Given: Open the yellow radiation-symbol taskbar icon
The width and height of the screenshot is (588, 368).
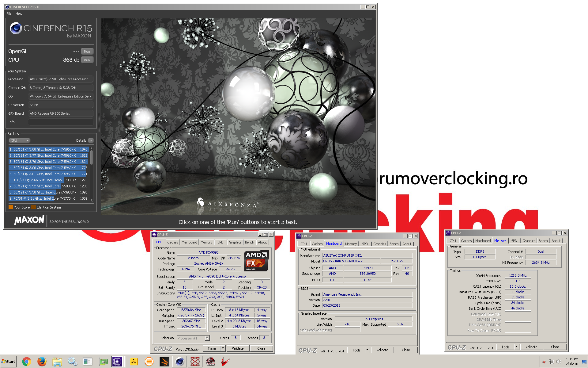Looking at the screenshot, I should (x=134, y=362).
